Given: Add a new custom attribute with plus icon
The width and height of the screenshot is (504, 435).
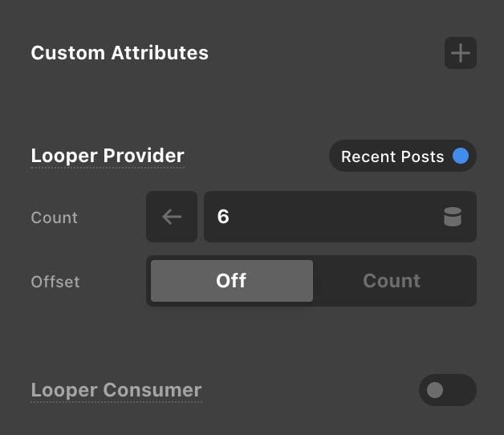Looking at the screenshot, I should tap(461, 54).
